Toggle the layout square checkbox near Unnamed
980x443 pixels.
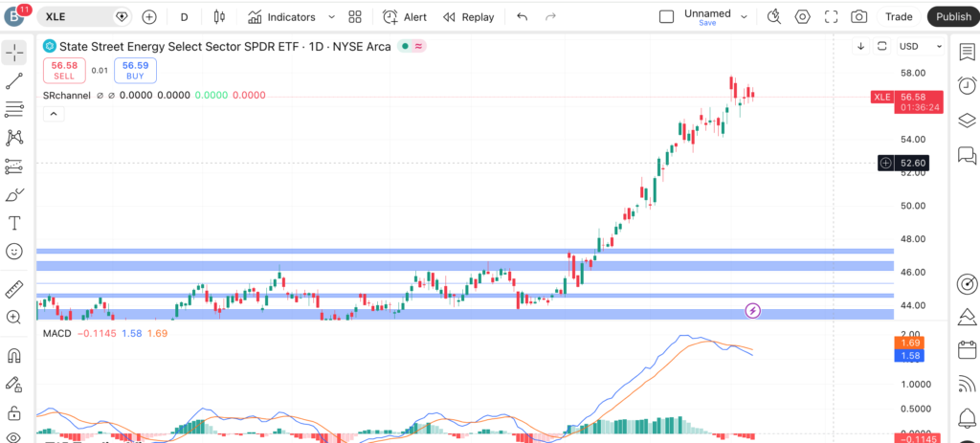[667, 17]
